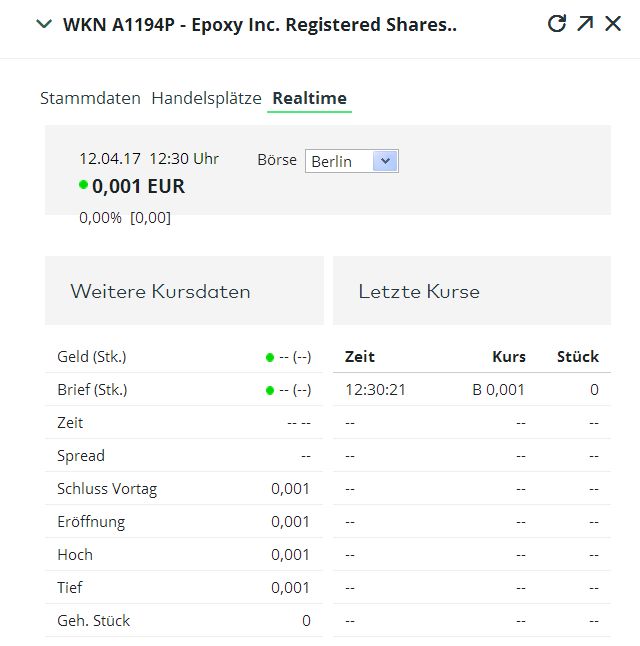The height and width of the screenshot is (646, 640).
Task: Select the 12:30:21 trade row
Action: tap(471, 390)
